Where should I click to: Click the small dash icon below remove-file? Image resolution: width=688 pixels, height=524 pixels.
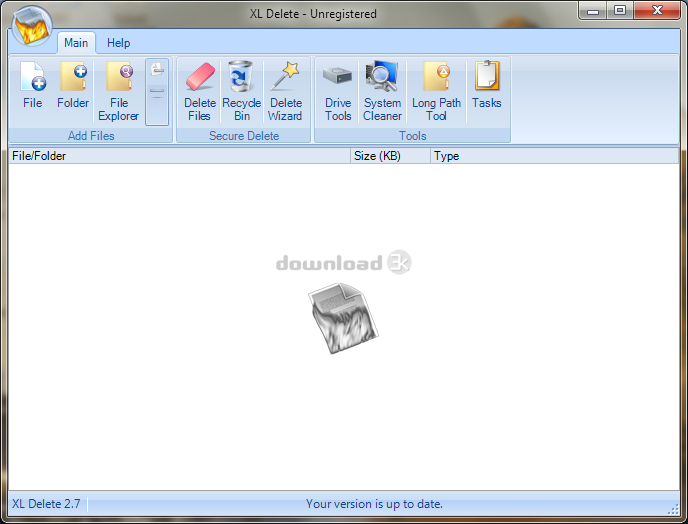(157, 91)
